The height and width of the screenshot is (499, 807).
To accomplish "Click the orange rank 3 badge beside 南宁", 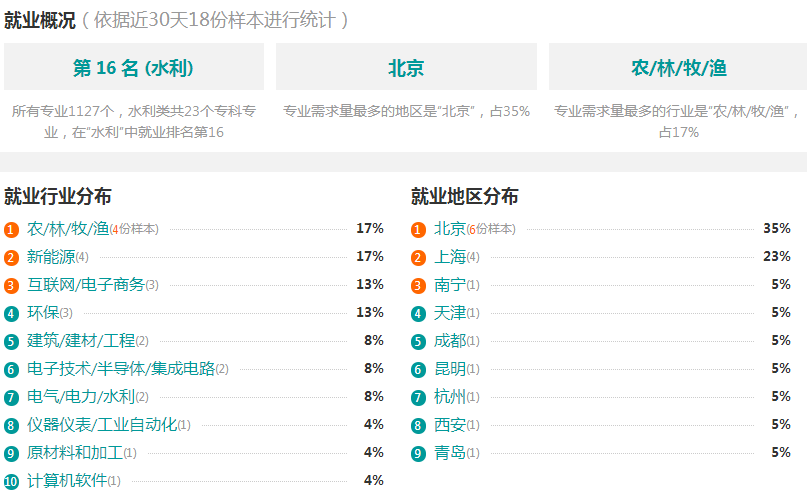I will 418,286.
